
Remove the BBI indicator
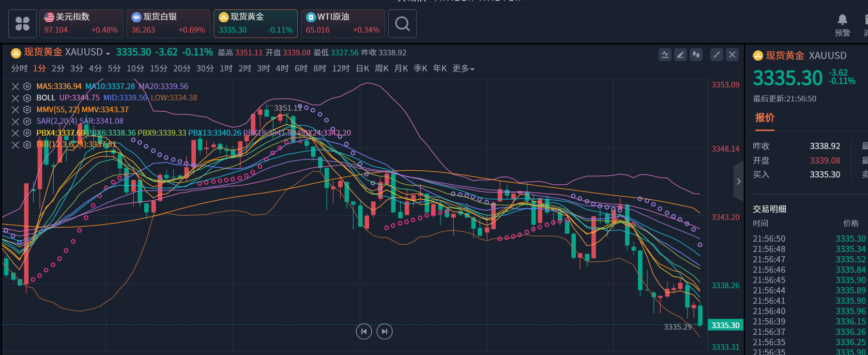tap(16, 144)
